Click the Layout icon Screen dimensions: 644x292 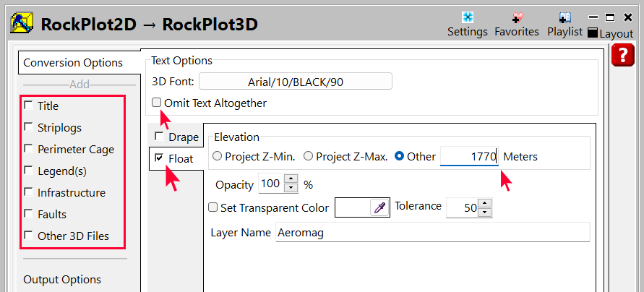[610, 33]
